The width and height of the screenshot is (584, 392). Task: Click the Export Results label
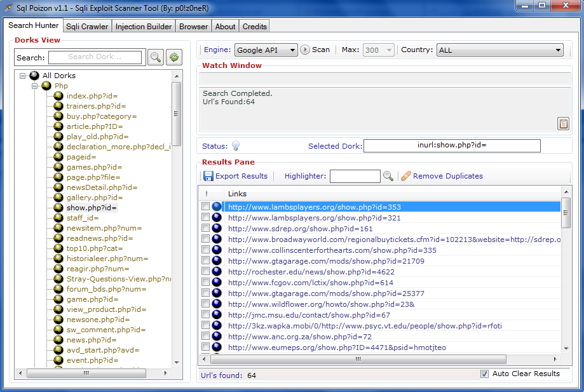pos(241,176)
